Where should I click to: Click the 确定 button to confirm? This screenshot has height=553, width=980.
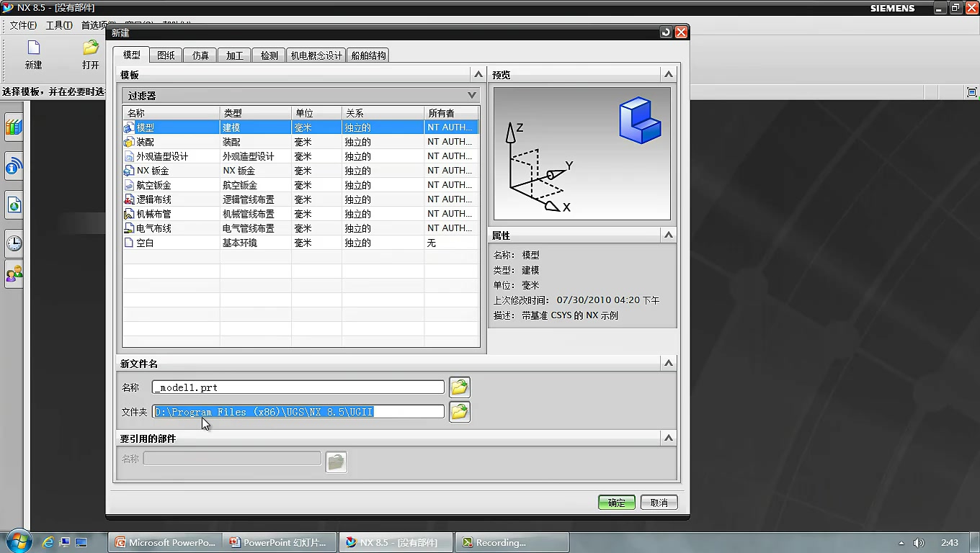coord(616,502)
